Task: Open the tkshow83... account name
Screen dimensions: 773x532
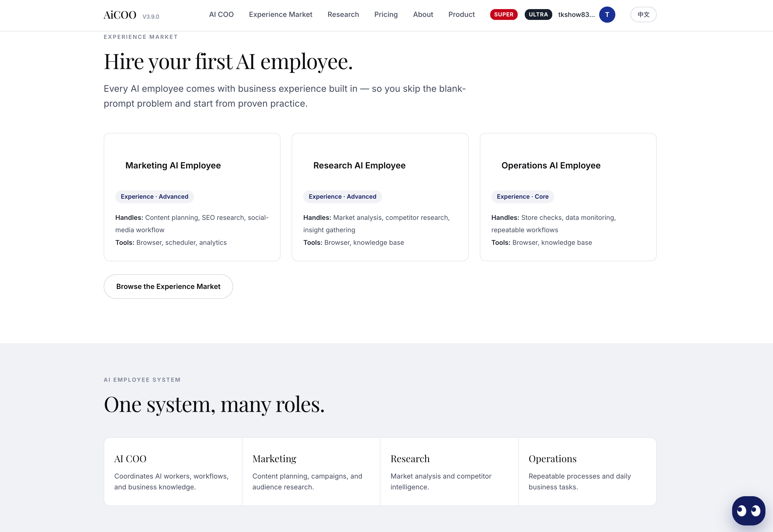Action: (x=576, y=15)
